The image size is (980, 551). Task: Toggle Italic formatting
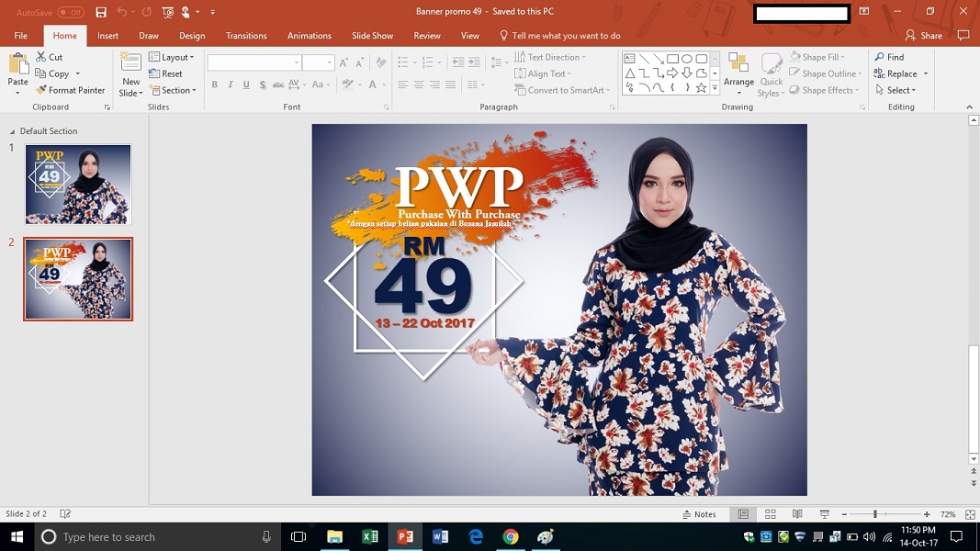point(230,84)
